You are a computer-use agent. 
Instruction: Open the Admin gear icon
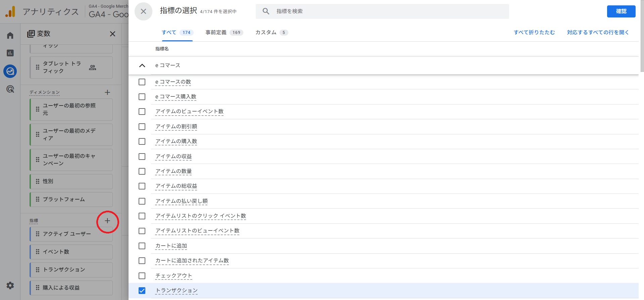[10, 286]
